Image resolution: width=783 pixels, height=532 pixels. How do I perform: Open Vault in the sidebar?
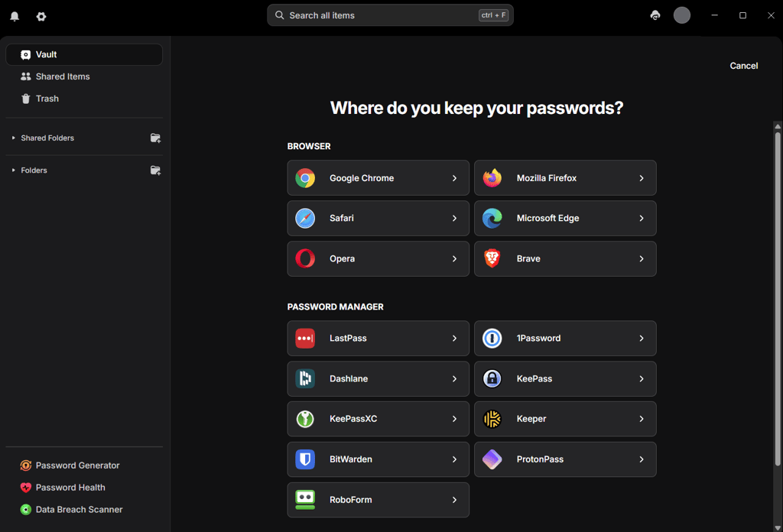coord(84,54)
